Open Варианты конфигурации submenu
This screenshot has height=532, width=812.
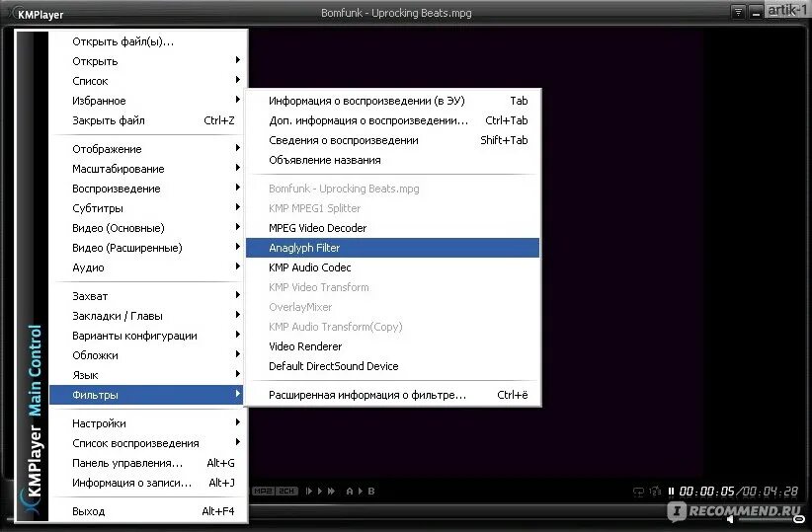tap(148, 336)
